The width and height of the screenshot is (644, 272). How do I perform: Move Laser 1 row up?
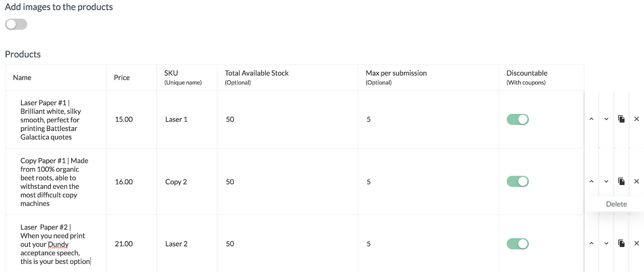[x=591, y=119]
